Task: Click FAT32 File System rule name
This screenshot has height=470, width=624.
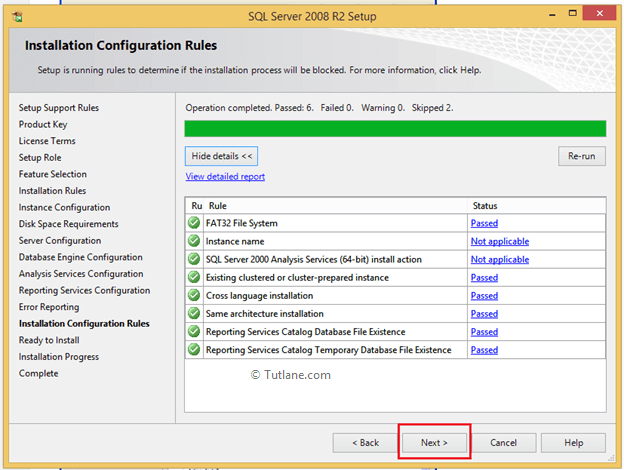Action: (242, 223)
